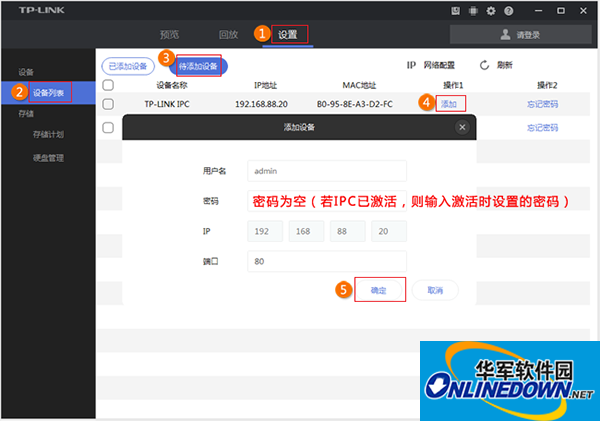The height and width of the screenshot is (421, 600).
Task: Click the MAC地址 column header
Action: tap(359, 85)
